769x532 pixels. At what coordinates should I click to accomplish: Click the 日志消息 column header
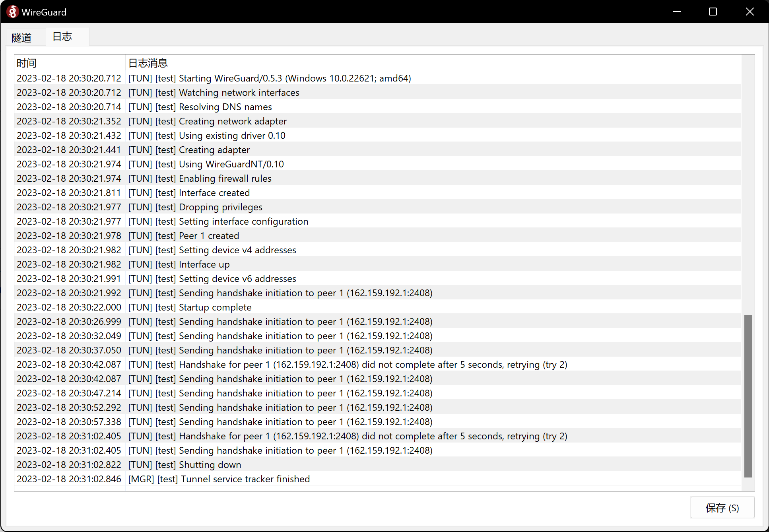(147, 63)
